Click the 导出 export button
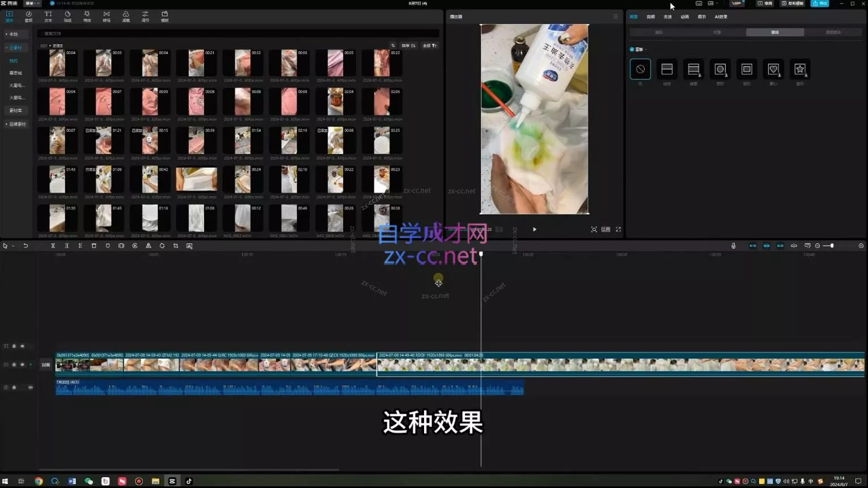This screenshot has height=488, width=868. point(820,3)
